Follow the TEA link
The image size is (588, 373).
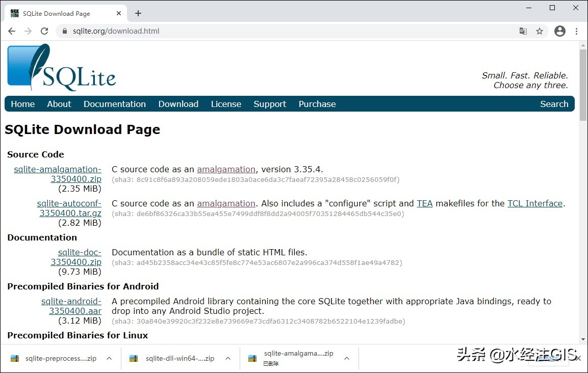click(424, 203)
